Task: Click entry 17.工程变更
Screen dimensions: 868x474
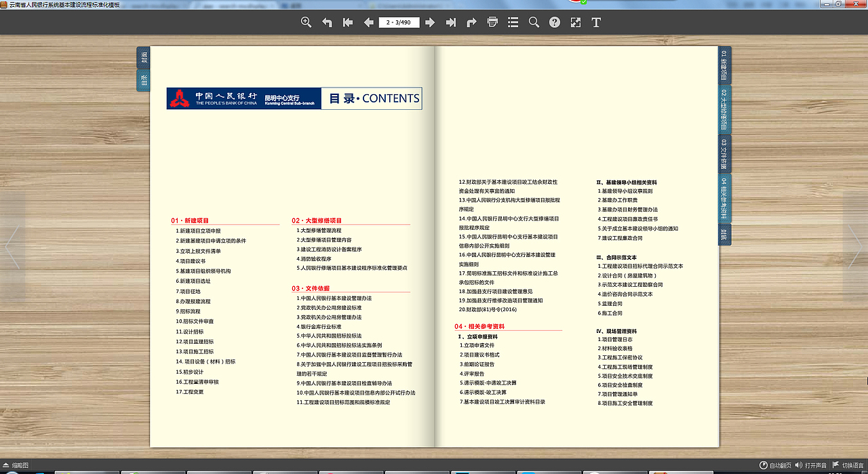Action: point(189,391)
